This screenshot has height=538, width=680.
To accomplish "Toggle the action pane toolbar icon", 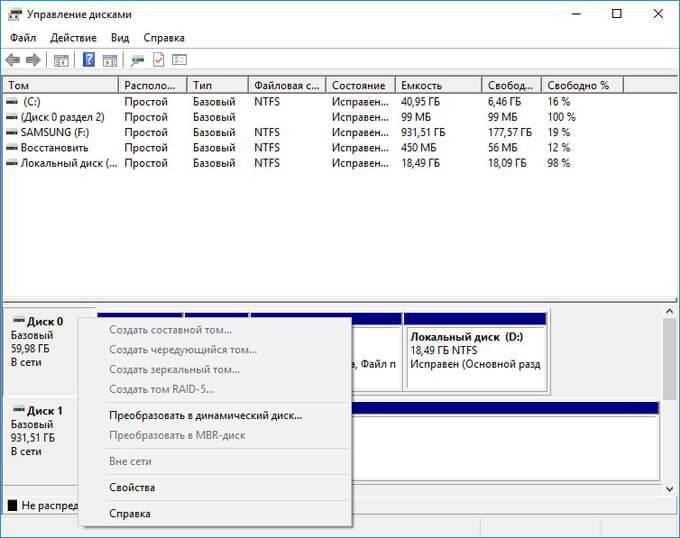I will pyautogui.click(x=110, y=60).
